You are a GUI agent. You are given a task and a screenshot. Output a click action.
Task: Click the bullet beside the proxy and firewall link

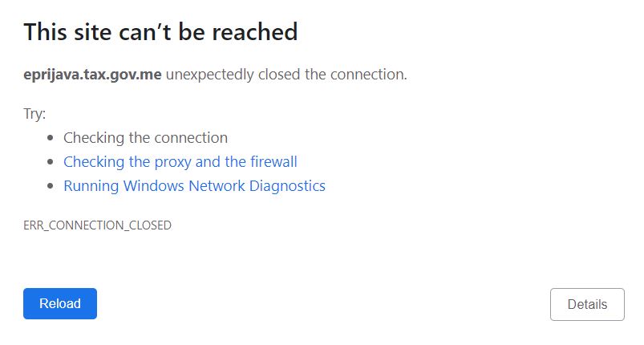point(51,163)
